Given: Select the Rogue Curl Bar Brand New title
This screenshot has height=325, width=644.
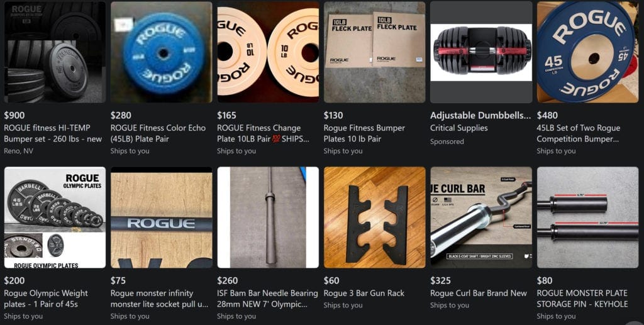Looking at the screenshot, I should (479, 294).
